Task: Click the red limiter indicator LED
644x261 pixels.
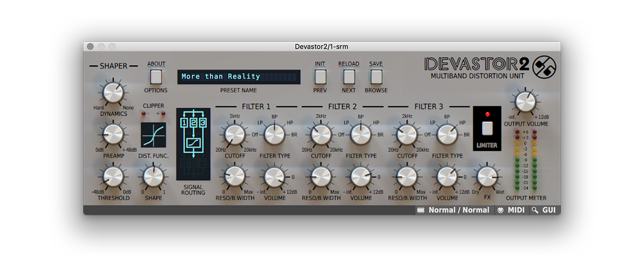Action: tap(487, 114)
